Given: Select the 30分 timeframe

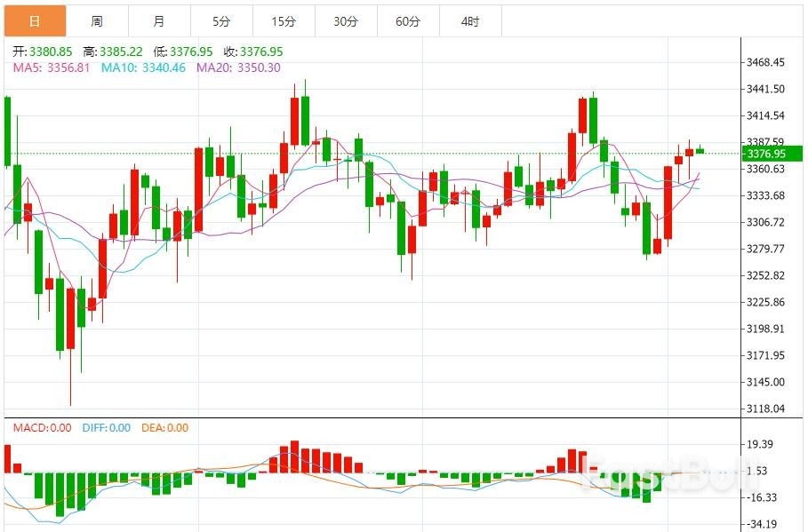Looking at the screenshot, I should point(346,20).
